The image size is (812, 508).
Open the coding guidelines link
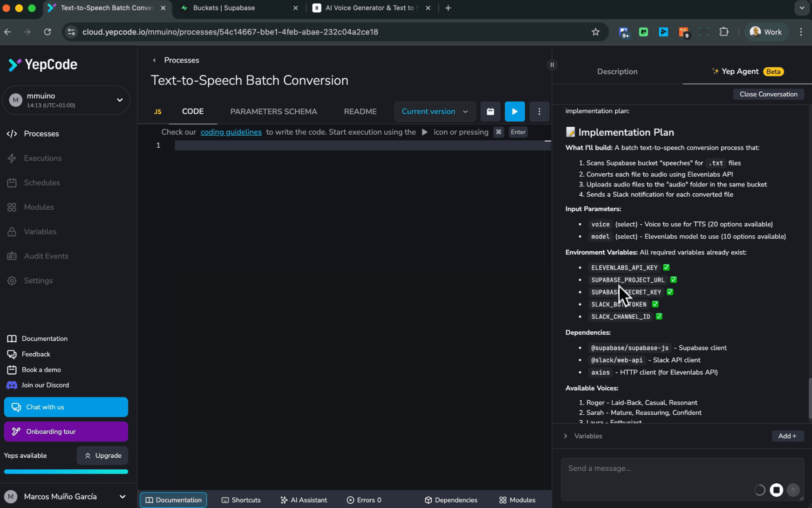tap(231, 132)
